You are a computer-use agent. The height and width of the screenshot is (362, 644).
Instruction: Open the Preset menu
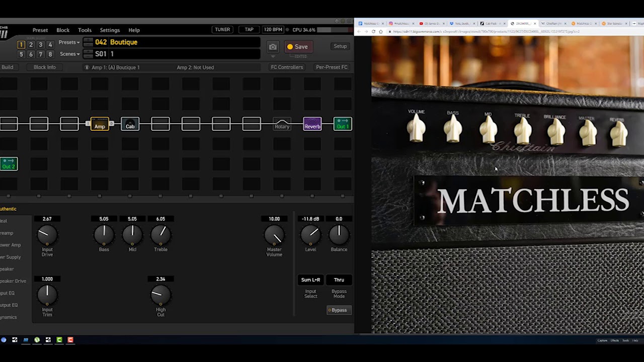[40, 30]
